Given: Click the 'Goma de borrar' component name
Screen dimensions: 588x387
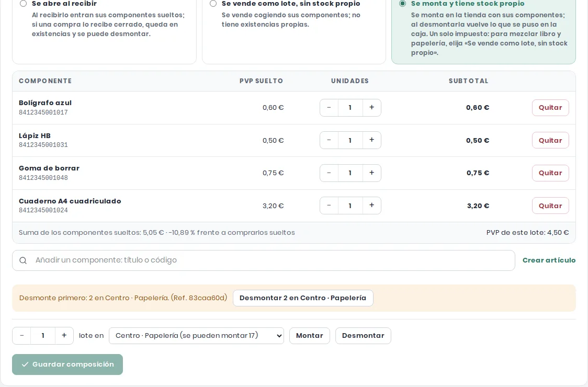Looking at the screenshot, I should [49, 168].
